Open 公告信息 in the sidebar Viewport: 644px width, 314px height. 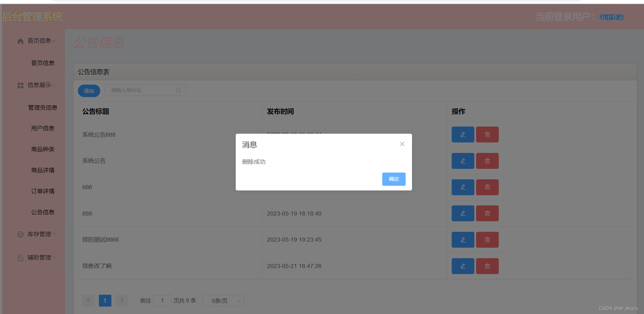(x=43, y=212)
